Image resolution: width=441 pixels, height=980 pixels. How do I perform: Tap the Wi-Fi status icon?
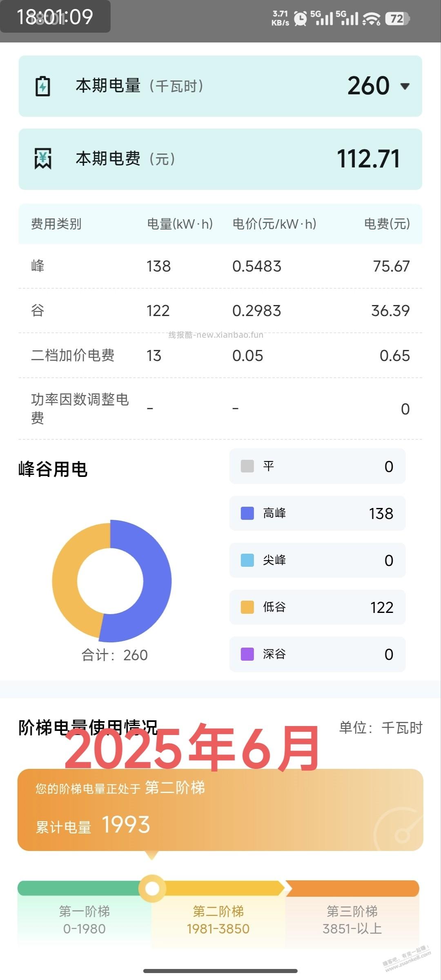pos(372,18)
